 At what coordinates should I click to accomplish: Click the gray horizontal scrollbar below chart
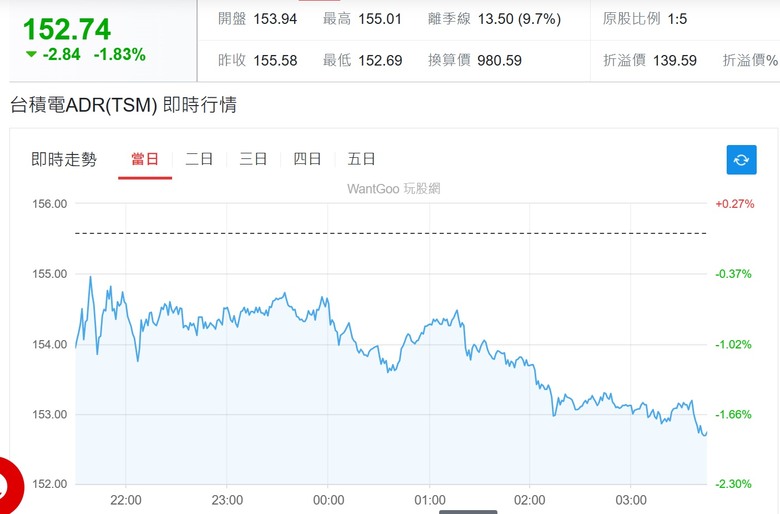[x=468, y=512]
